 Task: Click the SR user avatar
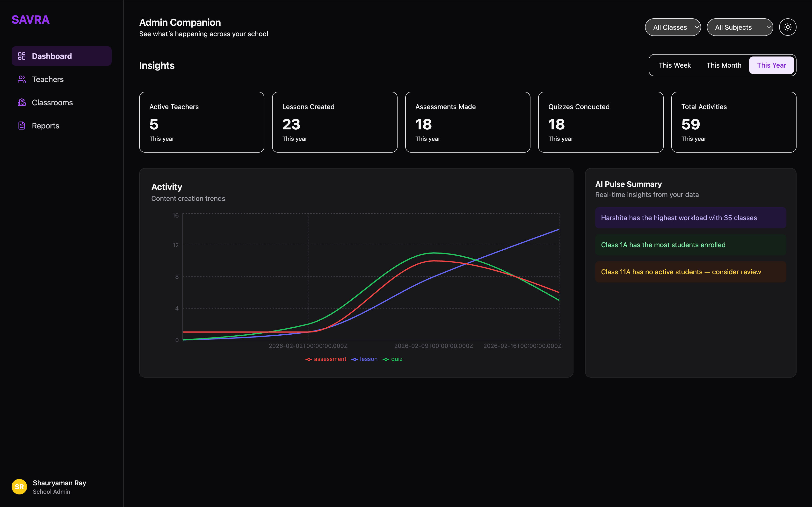pos(20,486)
